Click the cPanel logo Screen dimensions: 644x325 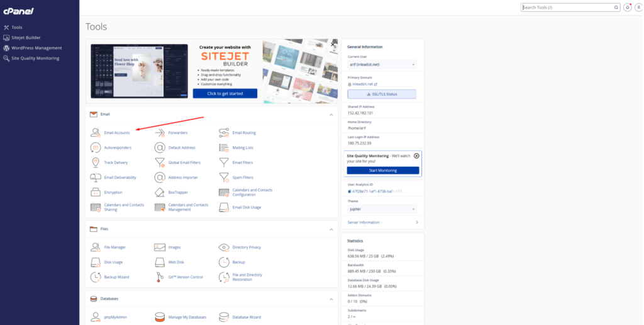tap(18, 11)
